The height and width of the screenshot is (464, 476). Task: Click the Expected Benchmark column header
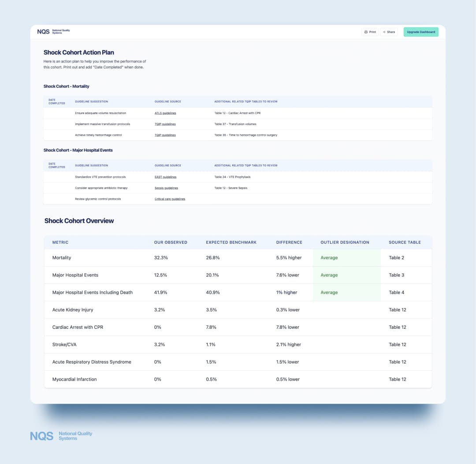(x=231, y=242)
